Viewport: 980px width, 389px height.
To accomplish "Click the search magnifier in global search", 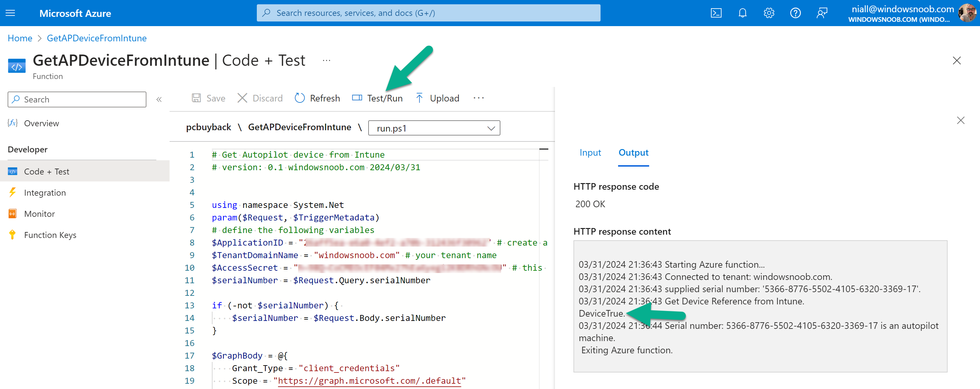I will click(266, 13).
